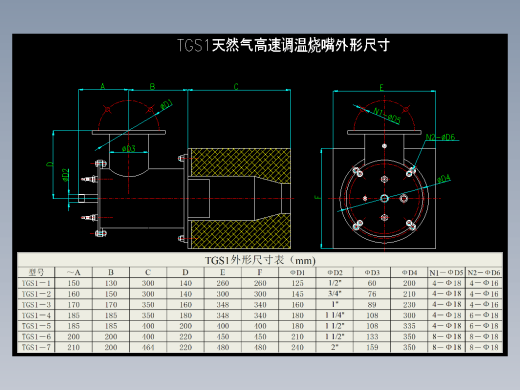520x390 pixels.
Task: Click the 76 ΦD3 value for TGS1-2
Action: click(372, 294)
